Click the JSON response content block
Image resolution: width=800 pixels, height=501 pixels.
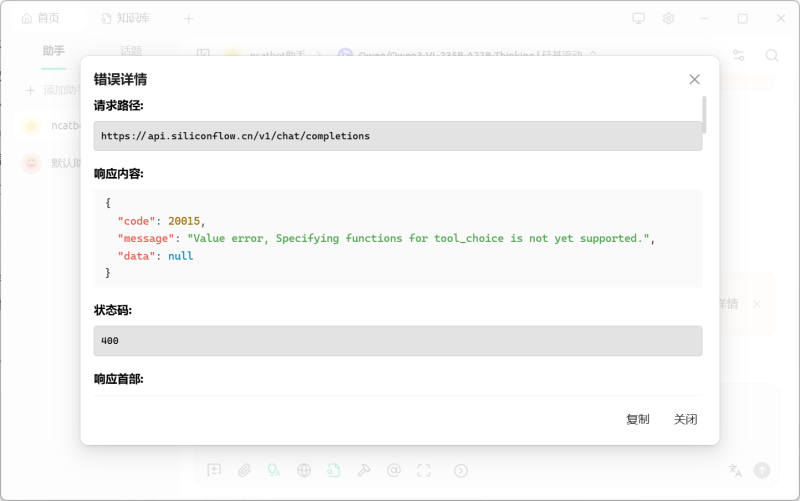pyautogui.click(x=397, y=238)
